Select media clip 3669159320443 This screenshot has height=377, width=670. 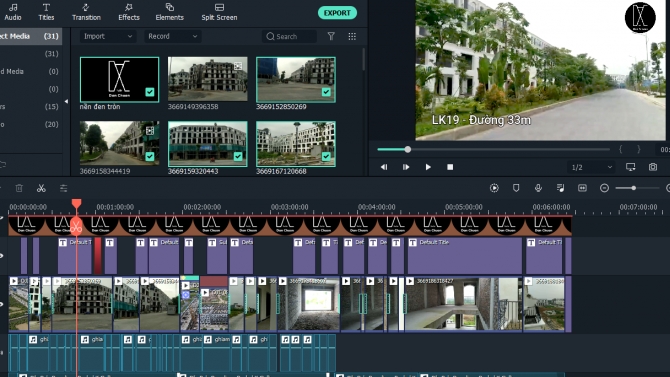[207, 144]
